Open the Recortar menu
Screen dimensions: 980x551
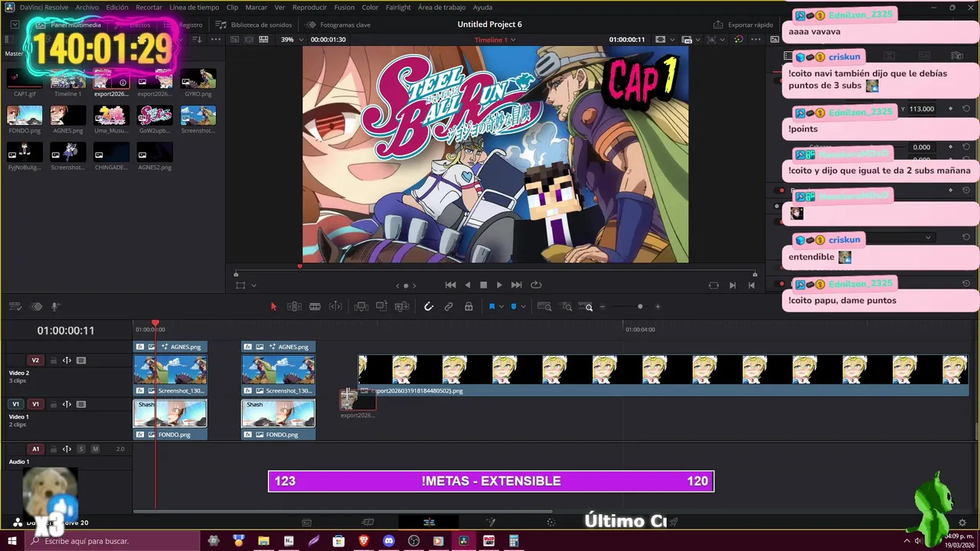(149, 7)
